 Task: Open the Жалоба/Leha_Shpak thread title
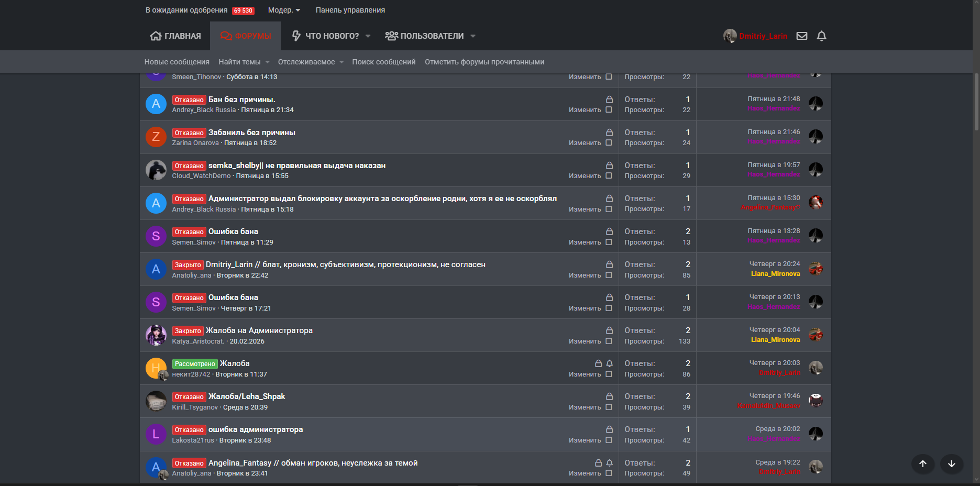(247, 396)
